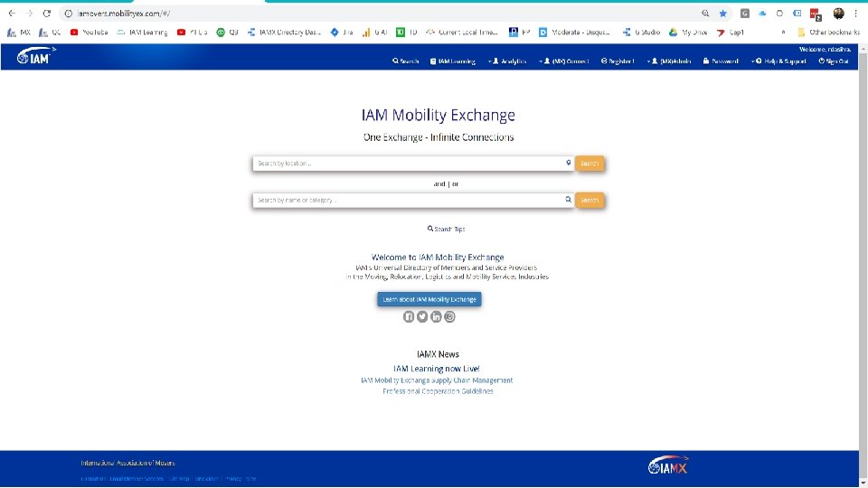Click the IAMX logo in the footer
868x488 pixels.
coord(668,466)
